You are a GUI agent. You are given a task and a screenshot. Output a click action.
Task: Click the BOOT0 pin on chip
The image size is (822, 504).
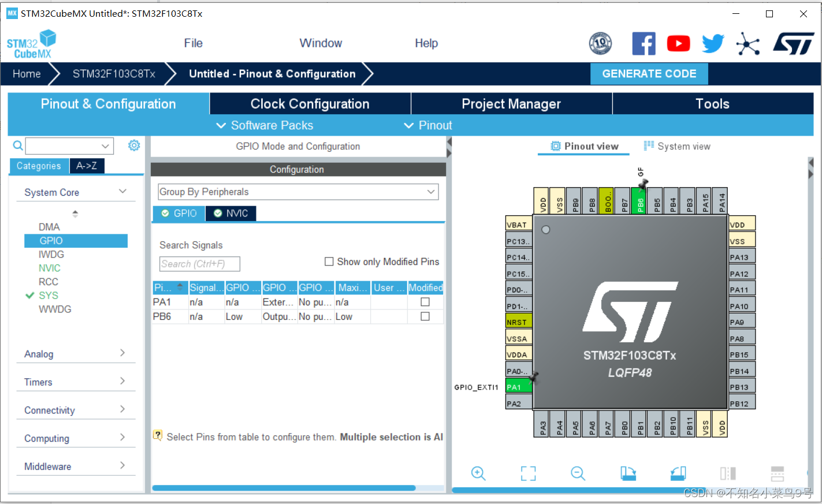(x=606, y=201)
